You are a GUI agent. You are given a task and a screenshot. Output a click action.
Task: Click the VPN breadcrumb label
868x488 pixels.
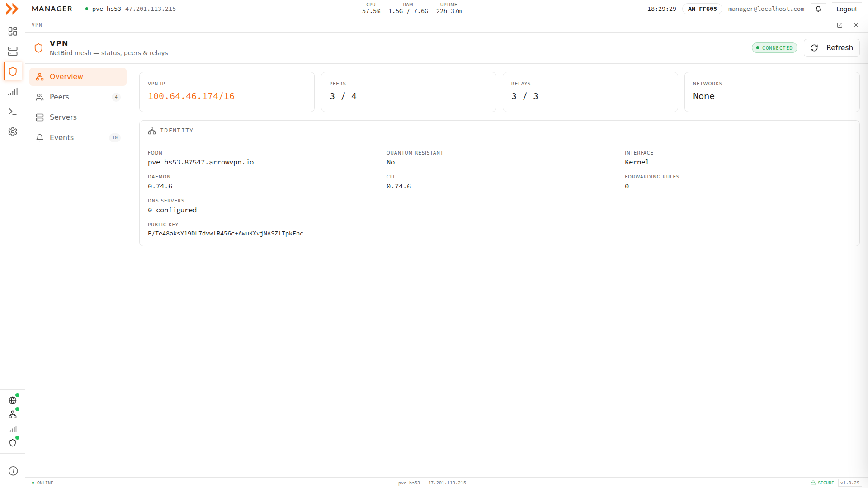pos(37,25)
